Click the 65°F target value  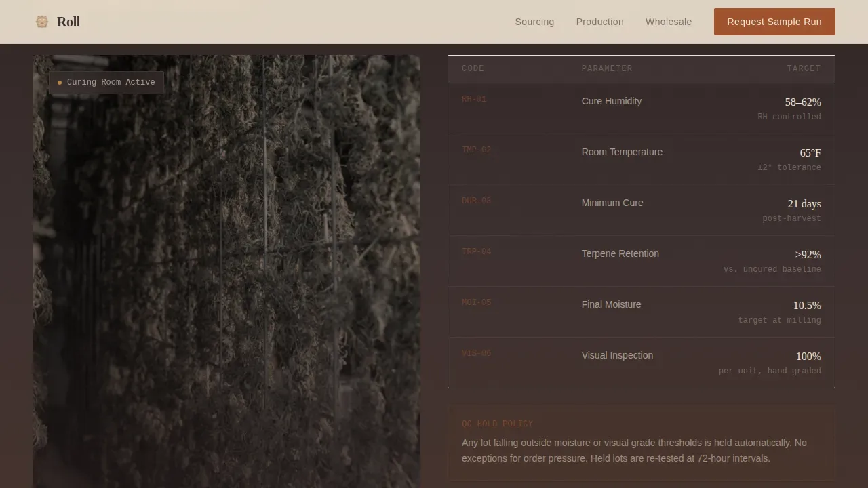[810, 153]
